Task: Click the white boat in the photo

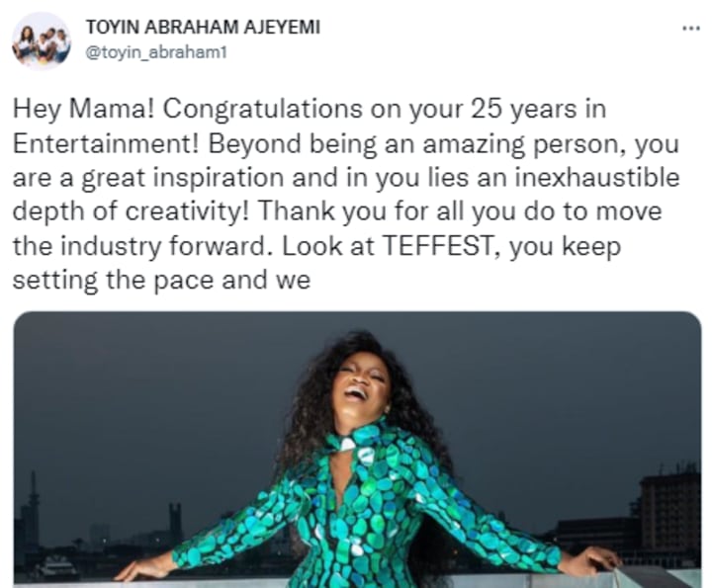Action: point(58,565)
